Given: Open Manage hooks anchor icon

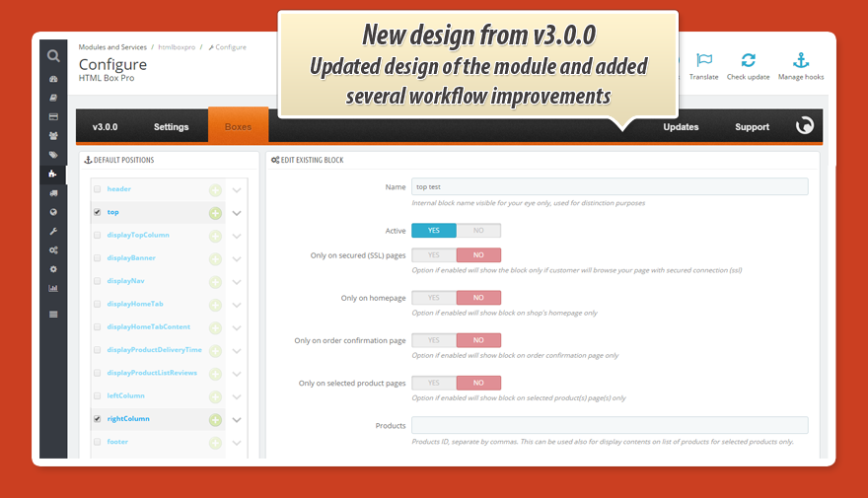Looking at the screenshot, I should [x=800, y=61].
